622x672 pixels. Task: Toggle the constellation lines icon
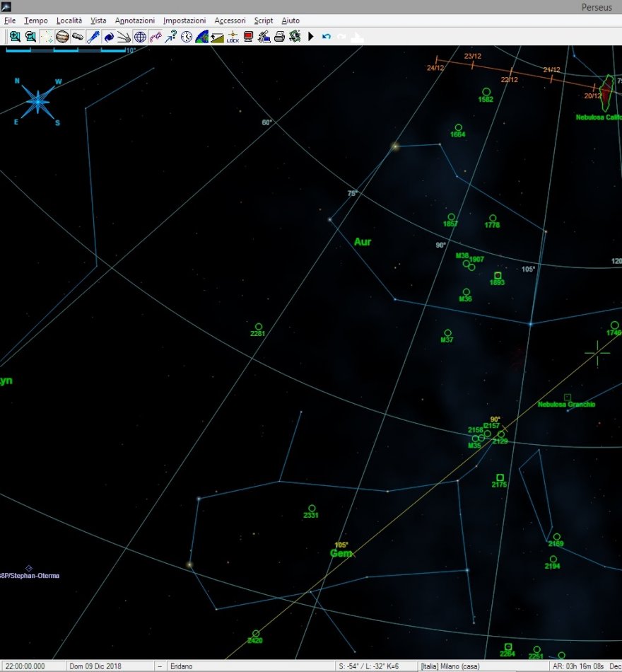pos(155,37)
